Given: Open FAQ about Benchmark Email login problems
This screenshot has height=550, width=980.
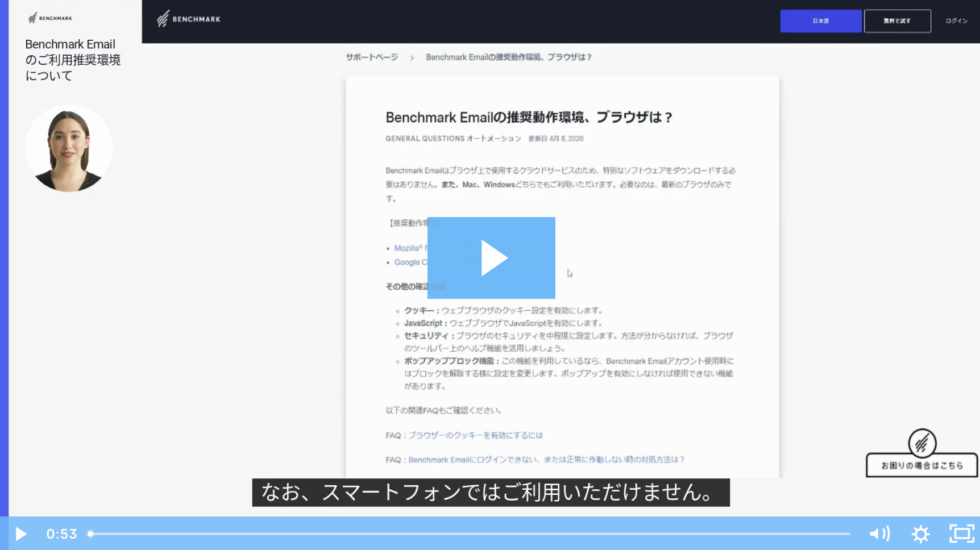Looking at the screenshot, I should (546, 460).
